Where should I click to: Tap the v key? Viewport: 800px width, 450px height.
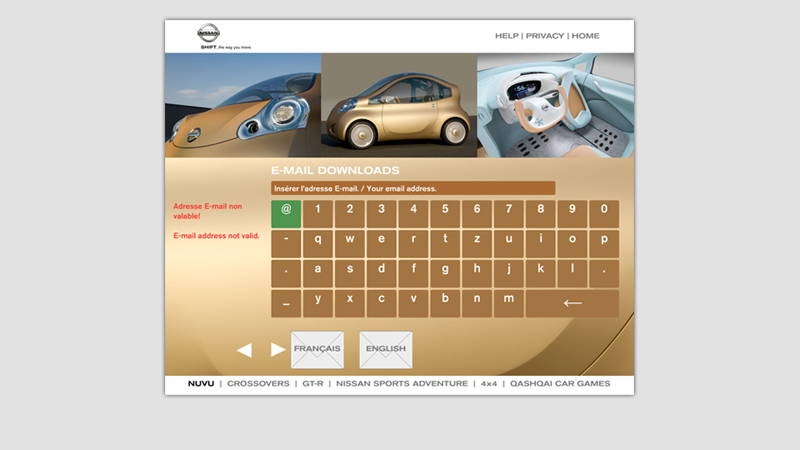click(x=413, y=304)
